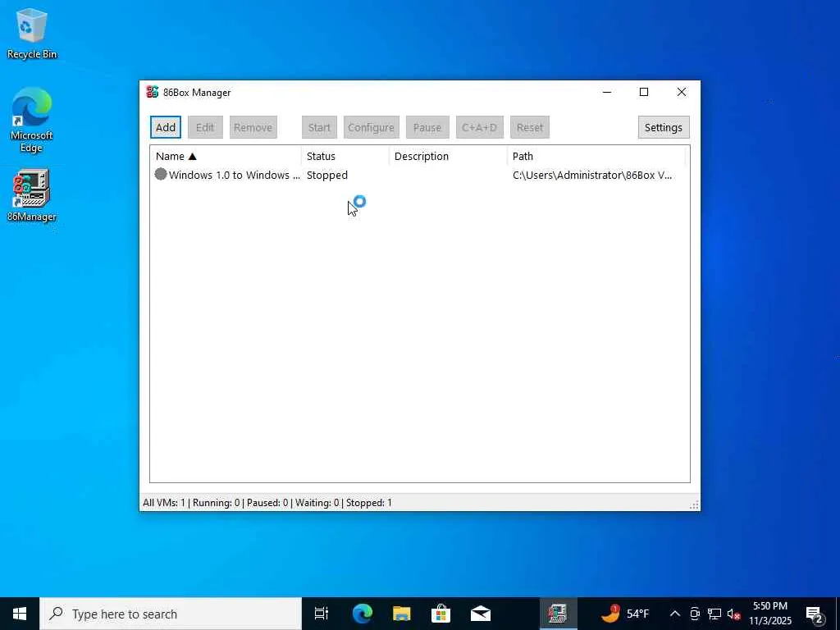The height and width of the screenshot is (630, 840).
Task: Click the Remove button
Action: tap(253, 127)
